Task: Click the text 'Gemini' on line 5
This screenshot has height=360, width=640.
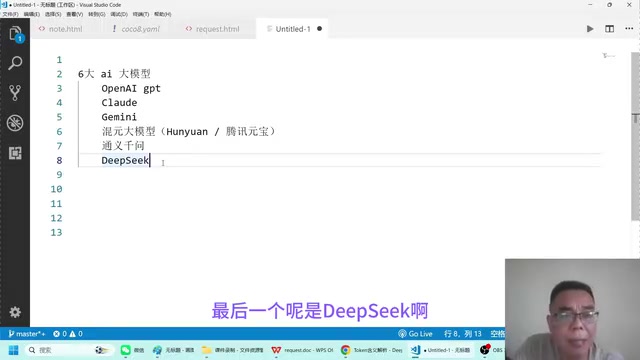Action: (x=119, y=117)
